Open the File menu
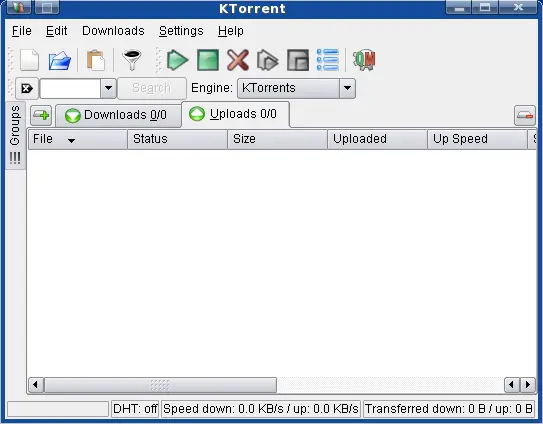Viewport: 543px width, 424px height. (21, 31)
